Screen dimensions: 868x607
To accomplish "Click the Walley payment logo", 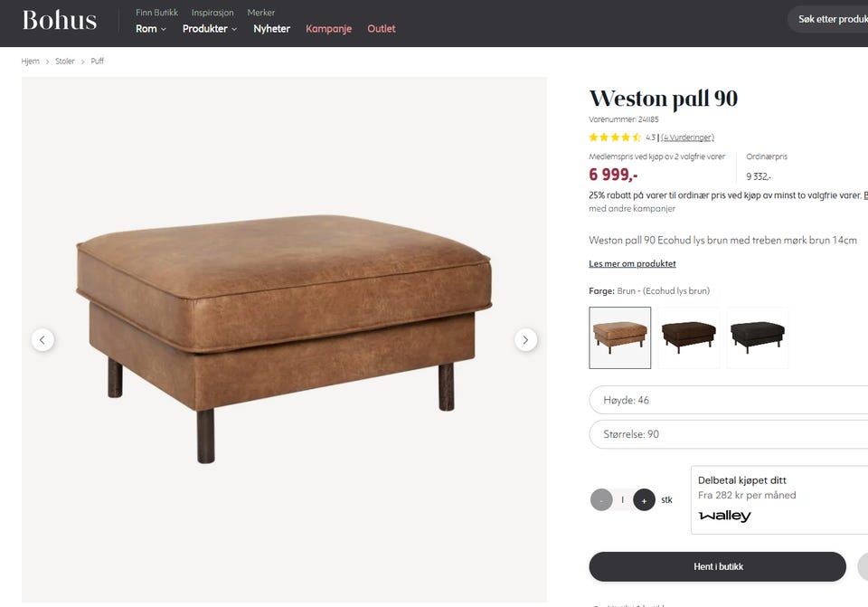I will 724,516.
